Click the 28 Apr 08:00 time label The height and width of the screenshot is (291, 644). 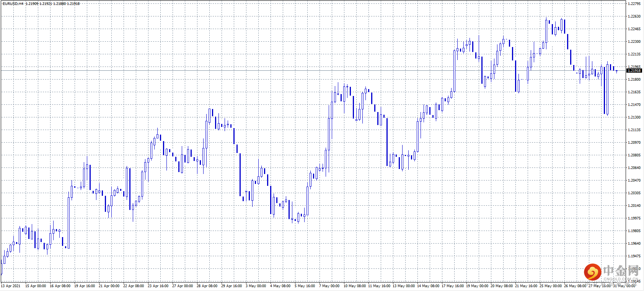pyautogui.click(x=207, y=286)
